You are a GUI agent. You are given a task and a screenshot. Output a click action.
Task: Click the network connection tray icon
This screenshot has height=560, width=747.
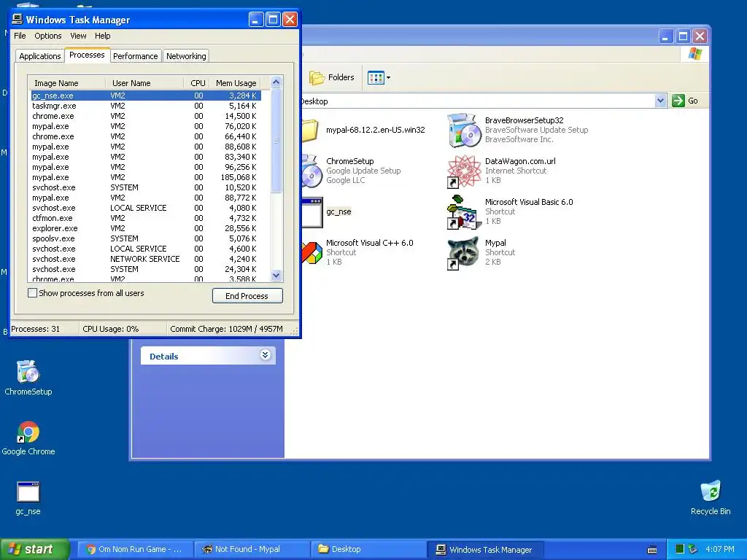pos(693,549)
